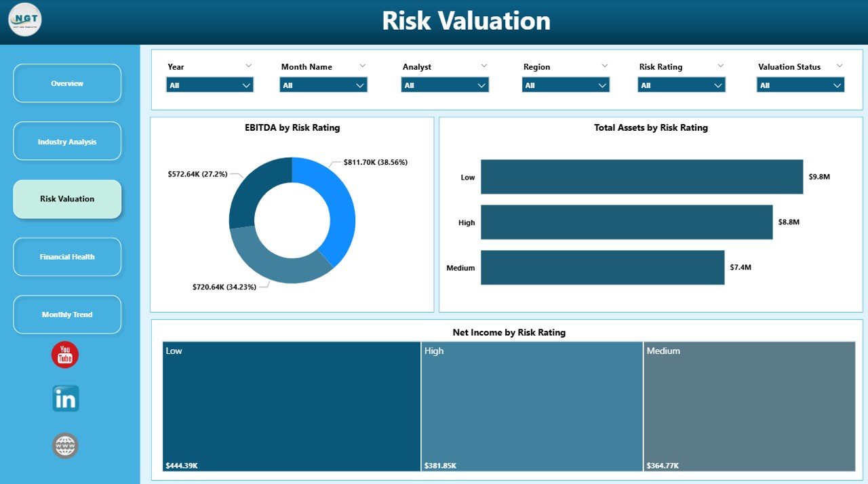Open the Month Name filter dropdown
Screen dimensions: 868x484
click(x=361, y=85)
